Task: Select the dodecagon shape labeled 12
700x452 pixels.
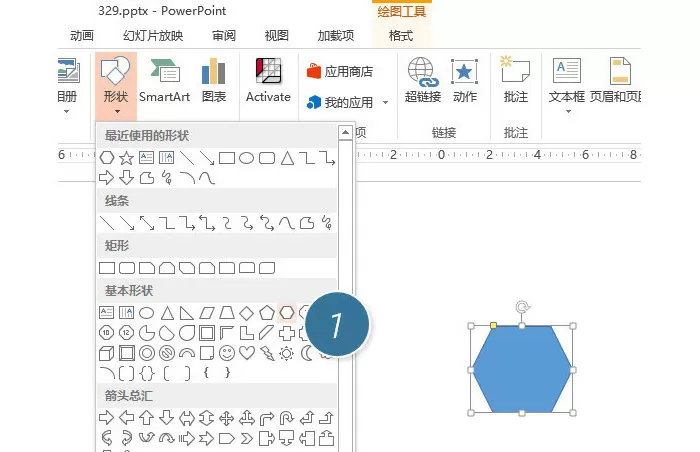Action: 126,333
